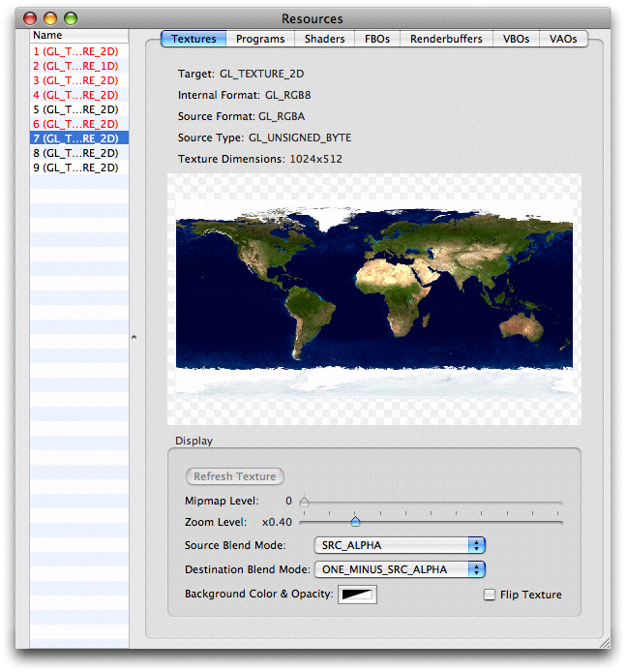
Task: Click the Zoom Level slider knob
Action: 355,522
